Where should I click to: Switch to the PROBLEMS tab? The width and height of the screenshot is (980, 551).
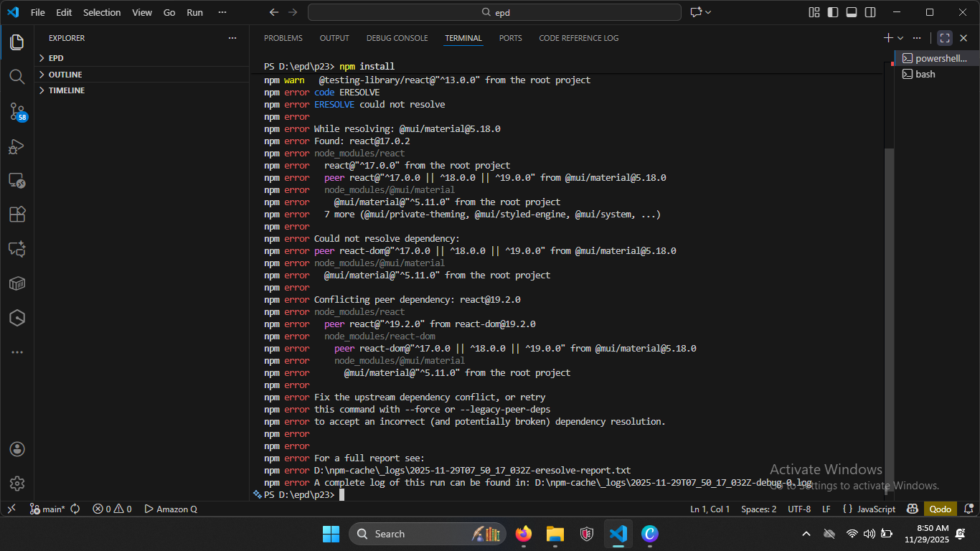coord(283,38)
